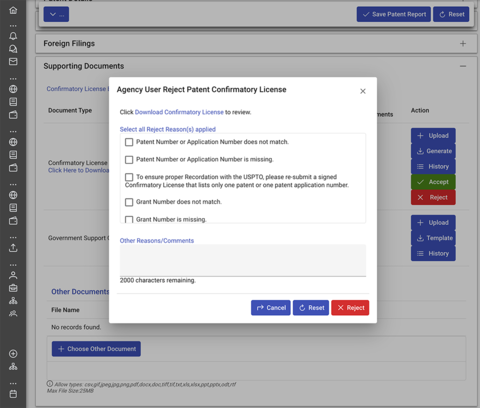The width and height of the screenshot is (480, 408).
Task: Click the Template button
Action: click(433, 238)
